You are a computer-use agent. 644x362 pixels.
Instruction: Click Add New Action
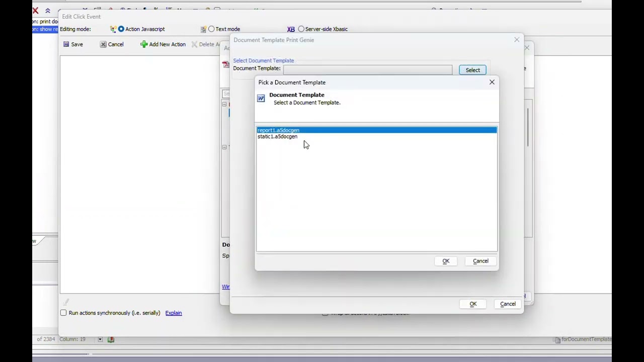click(163, 44)
